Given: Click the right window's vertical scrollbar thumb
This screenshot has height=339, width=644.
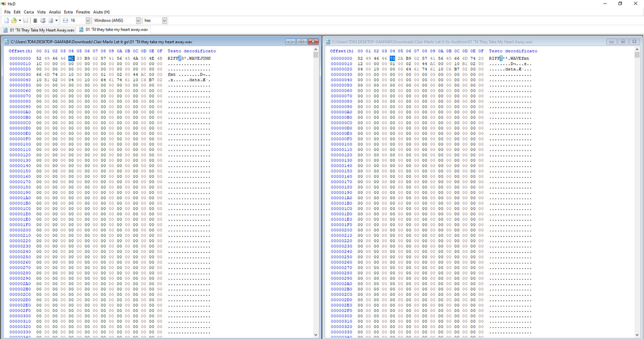Looking at the screenshot, I should pyautogui.click(x=637, y=55).
